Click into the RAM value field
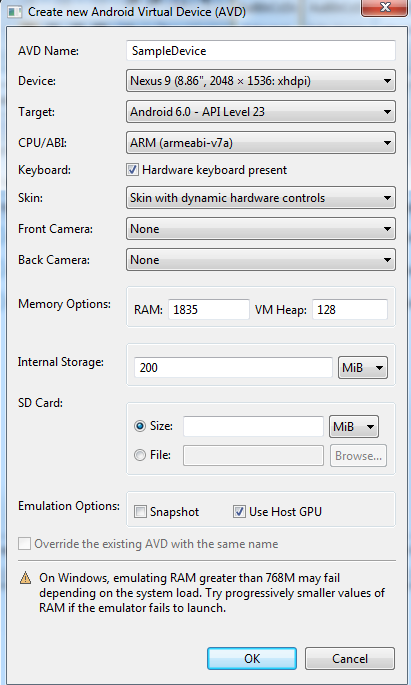This screenshot has height=685, width=411. coord(209,310)
